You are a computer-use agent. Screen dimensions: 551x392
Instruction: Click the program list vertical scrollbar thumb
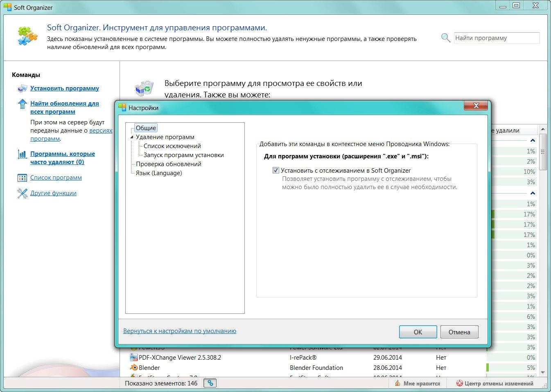543,151
